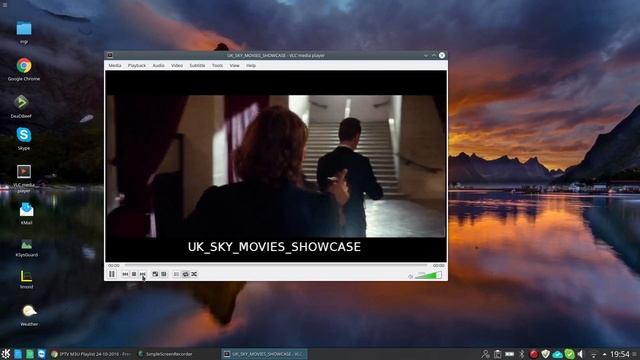640x360 pixels.
Task: Click the red recording tray icon
Action: [x=533, y=354]
